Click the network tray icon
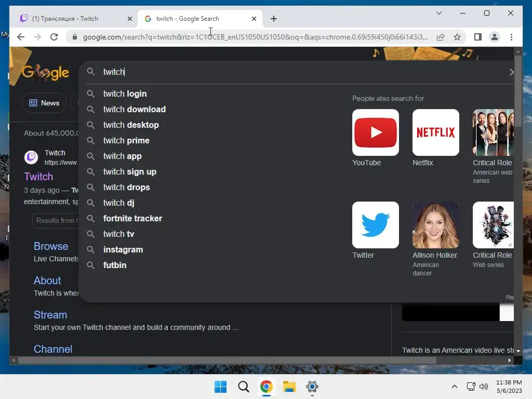The width and height of the screenshot is (532, 399). tap(471, 387)
